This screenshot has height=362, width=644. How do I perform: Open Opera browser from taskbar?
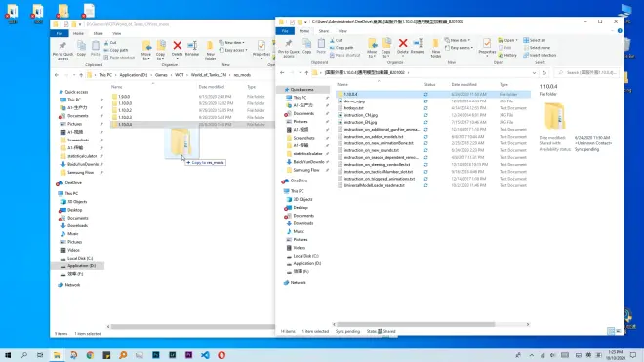[221, 355]
